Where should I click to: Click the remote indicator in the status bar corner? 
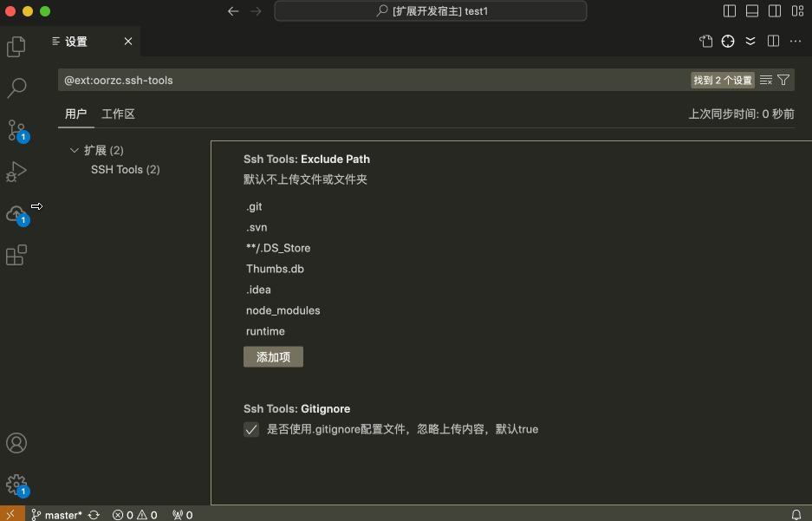[10, 514]
